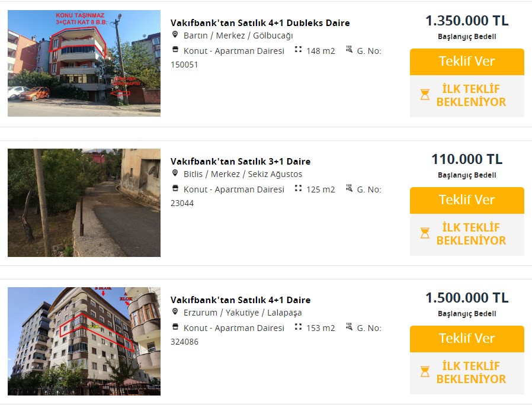This screenshot has height=405, width=532.
Task: View the Erzurum apartment block photo
Action: coord(84,341)
